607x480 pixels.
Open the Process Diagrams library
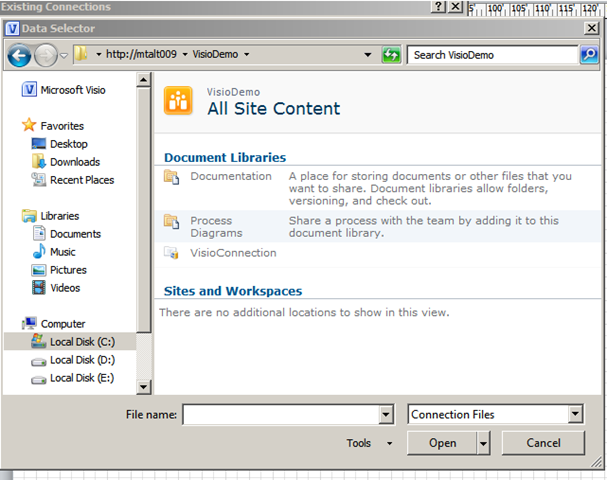point(216,226)
